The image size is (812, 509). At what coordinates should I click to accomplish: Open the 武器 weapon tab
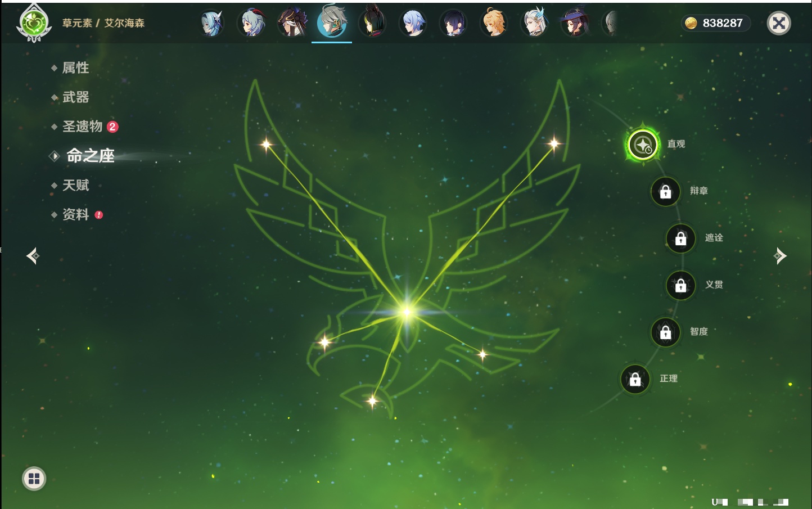click(x=75, y=97)
